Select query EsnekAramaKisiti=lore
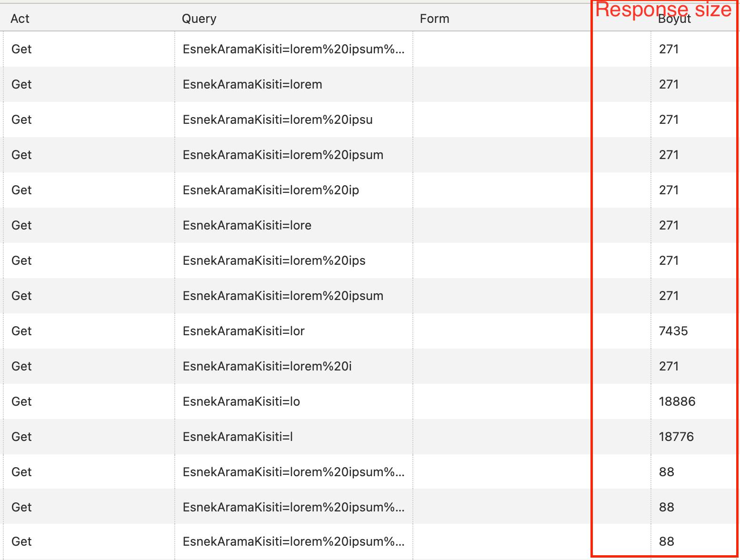Viewport: 740px width, 560px height. click(247, 225)
